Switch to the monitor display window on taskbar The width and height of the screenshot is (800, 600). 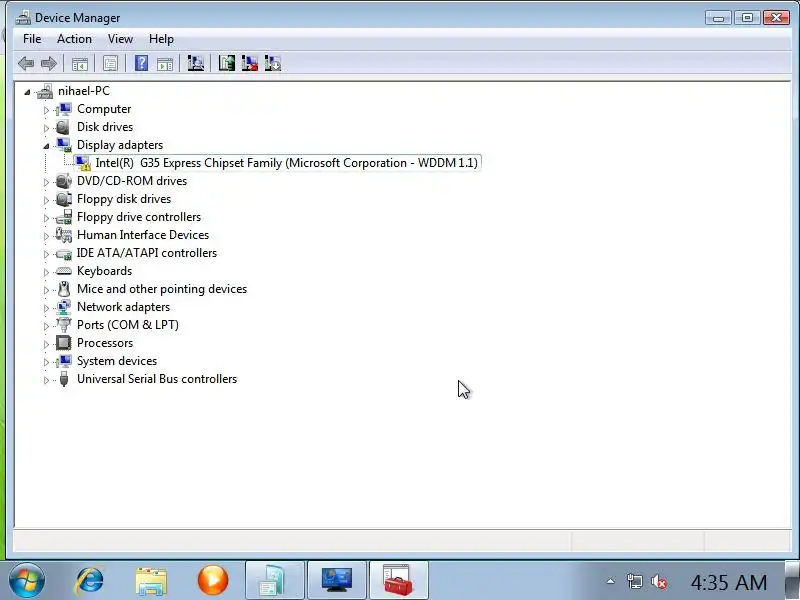(x=337, y=580)
